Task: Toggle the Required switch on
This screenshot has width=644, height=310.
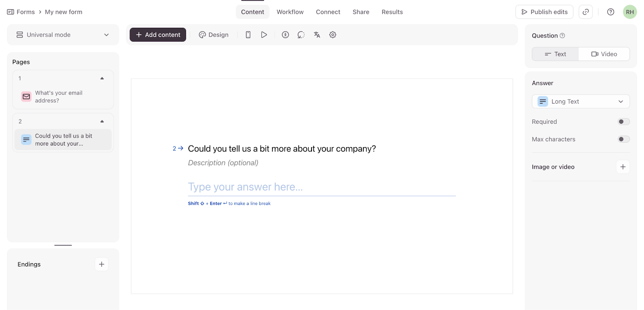Action: pos(623,122)
